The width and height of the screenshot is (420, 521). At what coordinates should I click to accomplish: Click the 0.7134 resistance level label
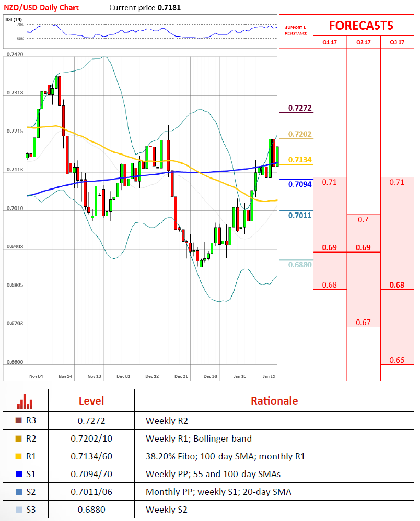tap(300, 160)
